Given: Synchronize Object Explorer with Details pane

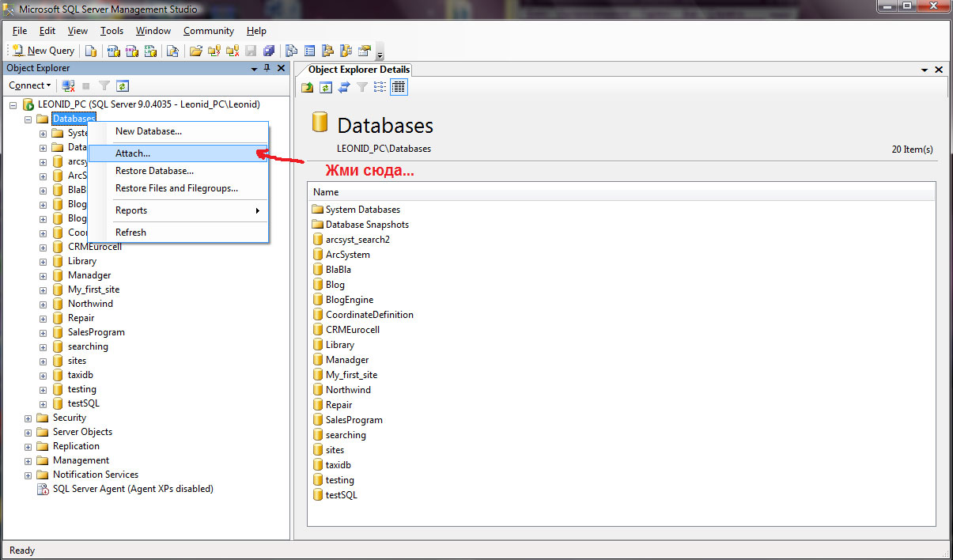Looking at the screenshot, I should (x=343, y=87).
